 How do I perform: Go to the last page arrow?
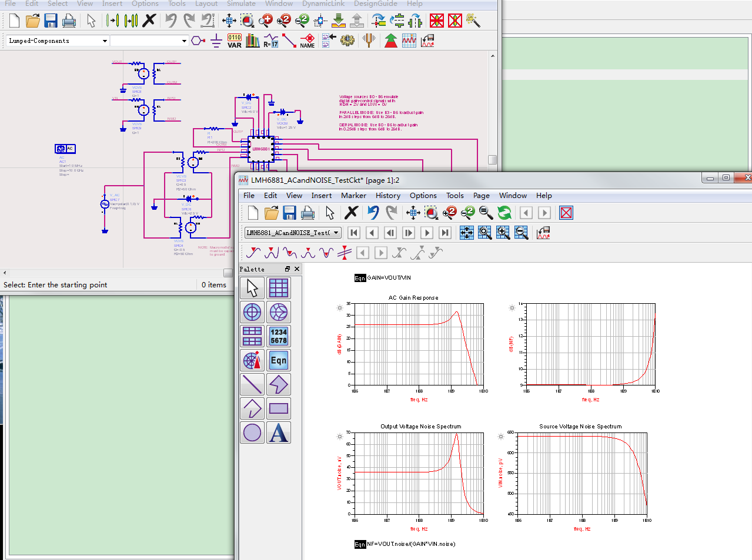445,233
